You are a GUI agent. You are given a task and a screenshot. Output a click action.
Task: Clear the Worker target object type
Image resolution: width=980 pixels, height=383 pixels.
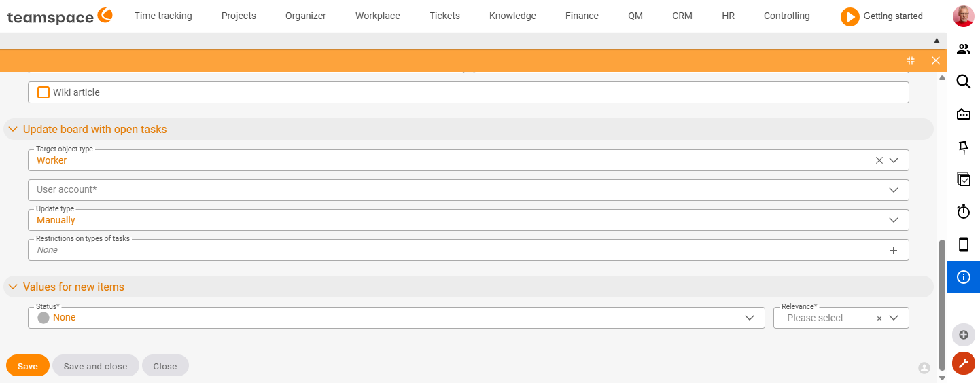(x=879, y=160)
